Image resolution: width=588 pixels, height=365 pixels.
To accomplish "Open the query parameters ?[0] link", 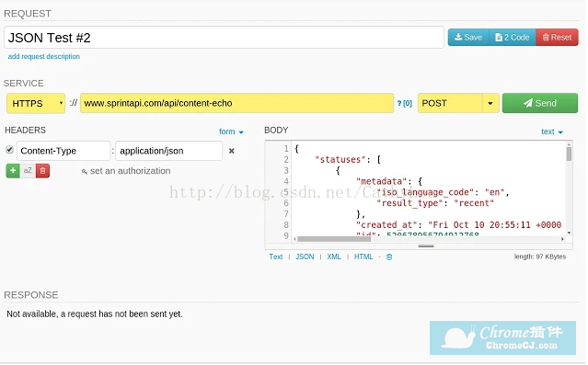I will click(405, 103).
